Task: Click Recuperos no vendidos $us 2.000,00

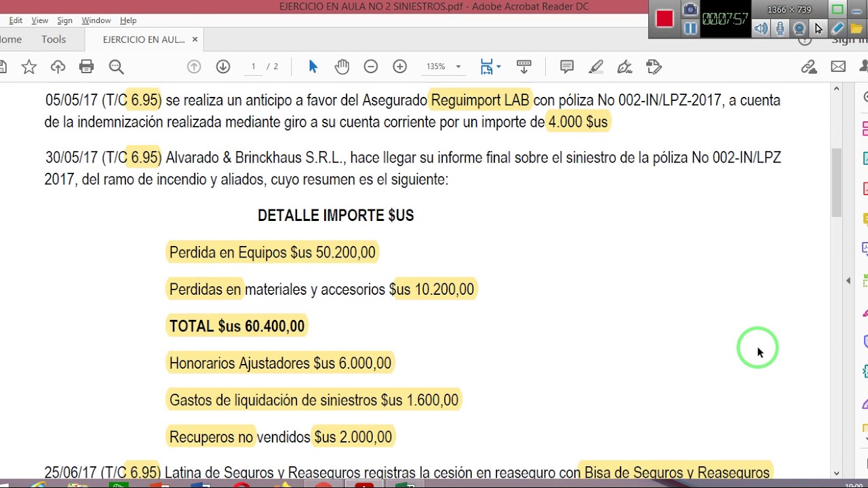Action: click(x=281, y=437)
